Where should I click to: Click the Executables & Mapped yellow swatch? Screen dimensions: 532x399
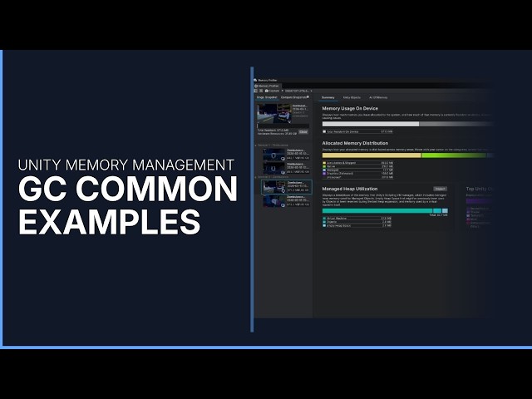point(324,163)
